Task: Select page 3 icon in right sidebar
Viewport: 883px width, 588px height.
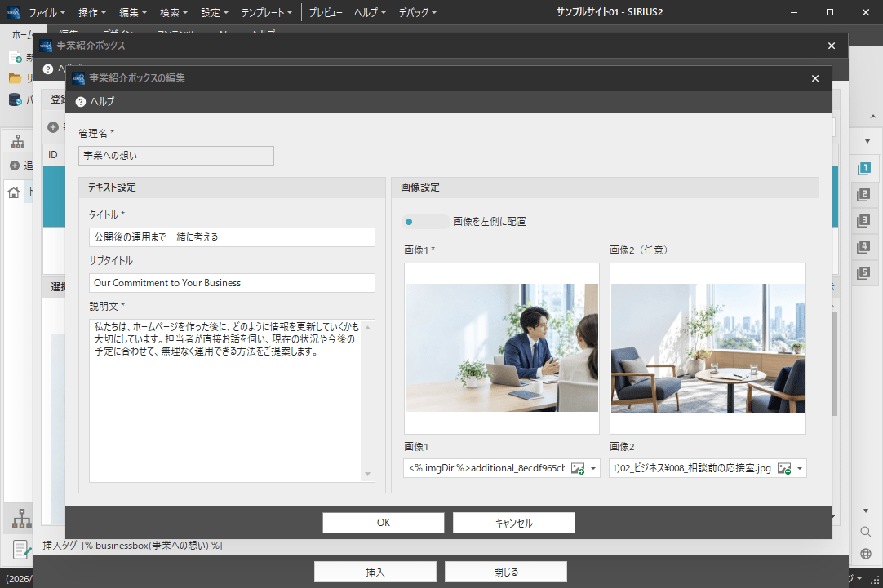Action: [863, 220]
